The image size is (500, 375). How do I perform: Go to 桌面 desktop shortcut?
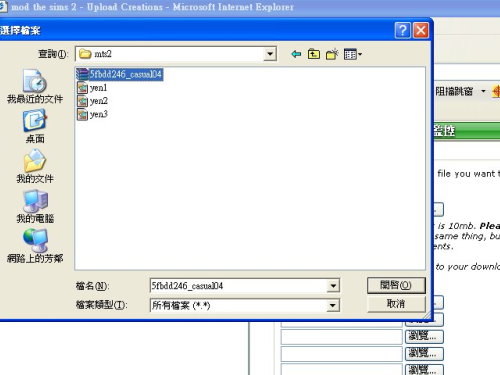coord(35,127)
